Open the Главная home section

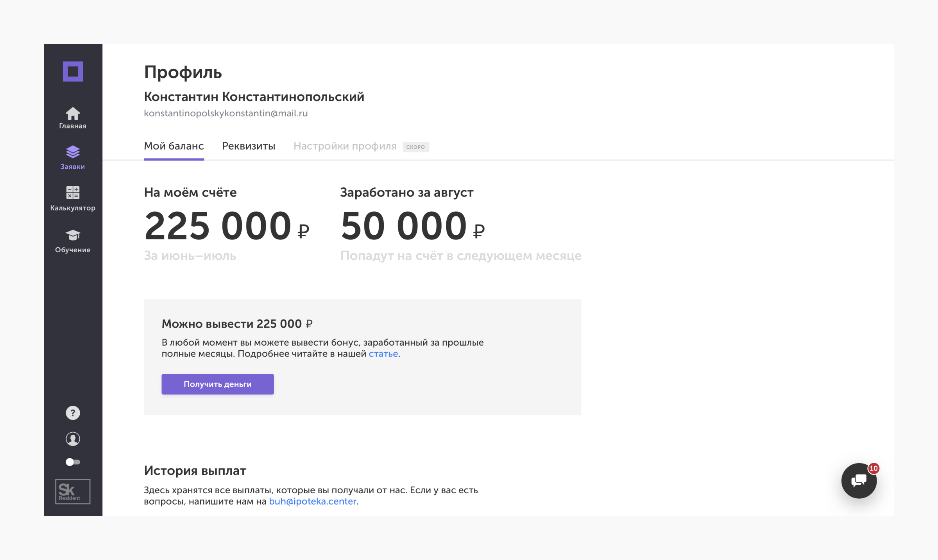click(x=73, y=118)
